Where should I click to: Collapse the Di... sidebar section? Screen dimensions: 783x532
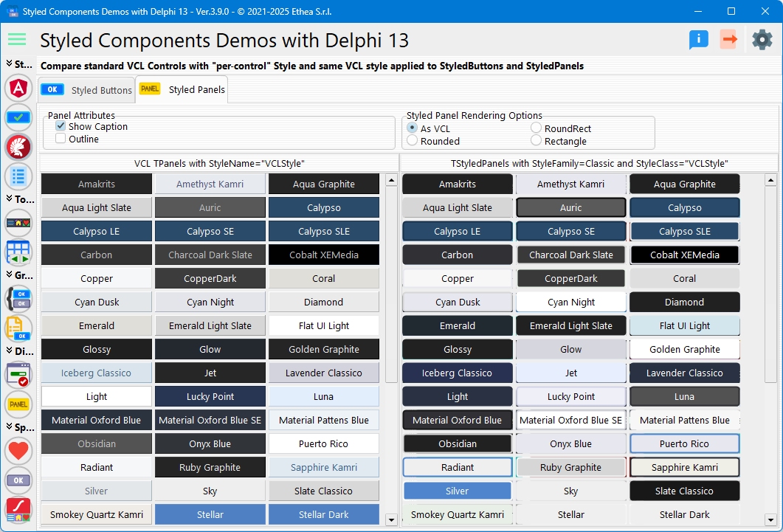(18, 352)
